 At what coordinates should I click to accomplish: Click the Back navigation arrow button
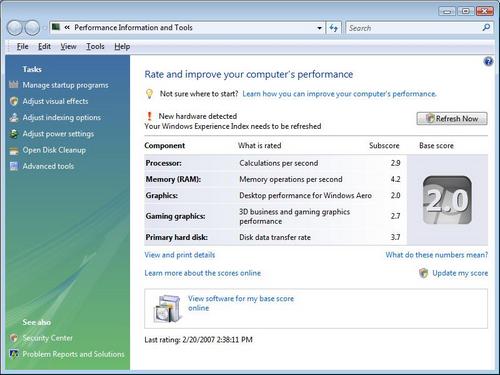[15, 28]
